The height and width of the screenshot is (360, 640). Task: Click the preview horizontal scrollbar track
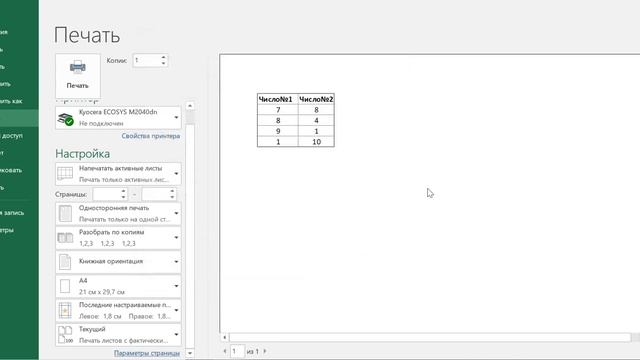430,337
